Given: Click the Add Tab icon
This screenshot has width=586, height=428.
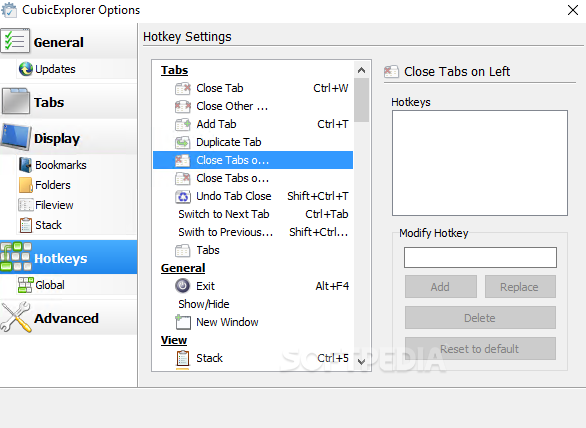Looking at the screenshot, I should pos(183,124).
